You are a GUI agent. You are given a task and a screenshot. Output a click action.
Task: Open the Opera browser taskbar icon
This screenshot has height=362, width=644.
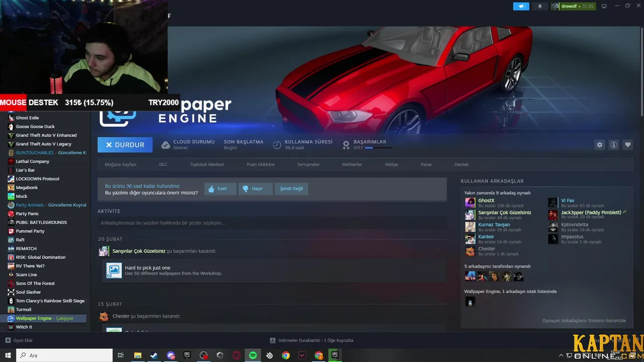(x=236, y=355)
